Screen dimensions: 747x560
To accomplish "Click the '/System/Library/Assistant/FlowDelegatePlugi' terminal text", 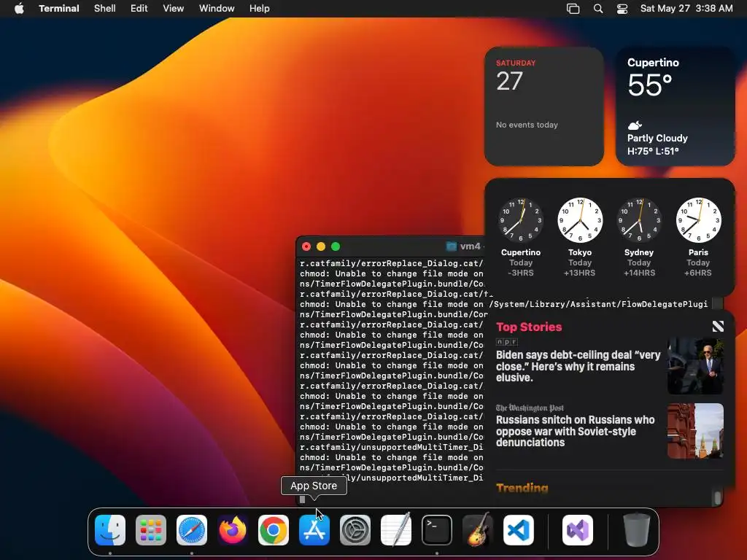I will point(598,304).
